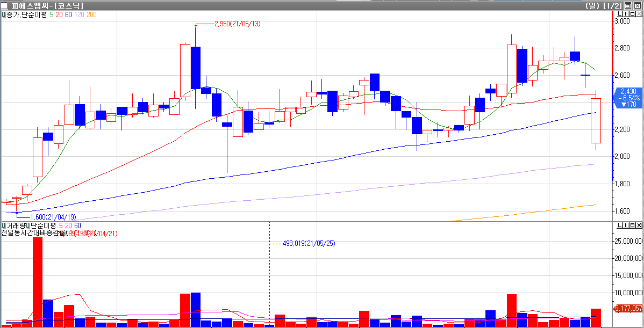Select the 5-day volume average label
Image resolution: width=644 pixels, height=328 pixels.
(x=61, y=226)
